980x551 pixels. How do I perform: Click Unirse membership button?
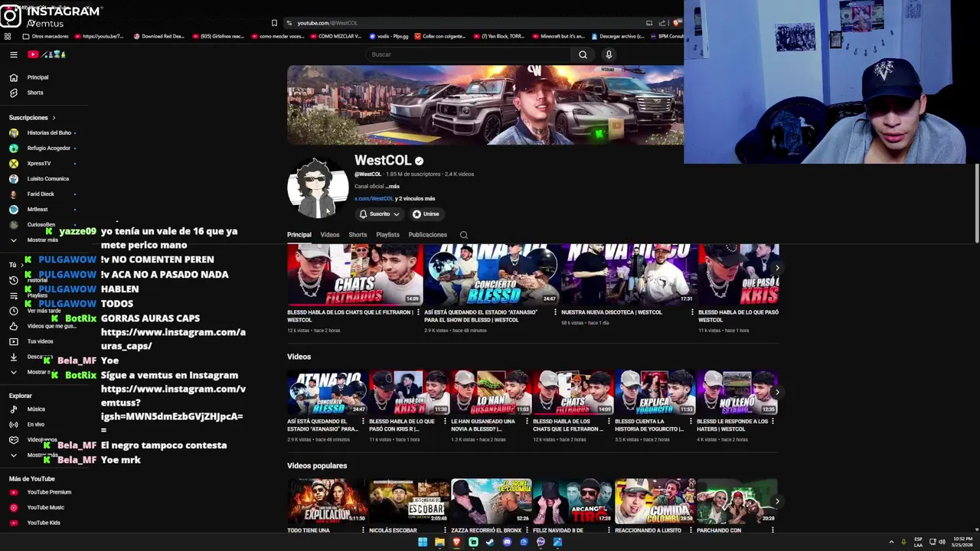click(x=426, y=214)
